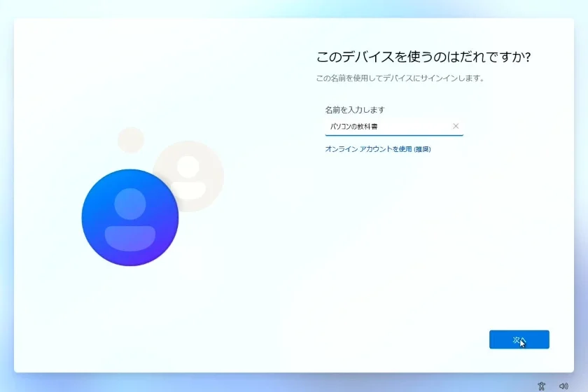Click the (推奨) text at the link's end
Viewport: 588px width, 392px height.
click(x=422, y=149)
